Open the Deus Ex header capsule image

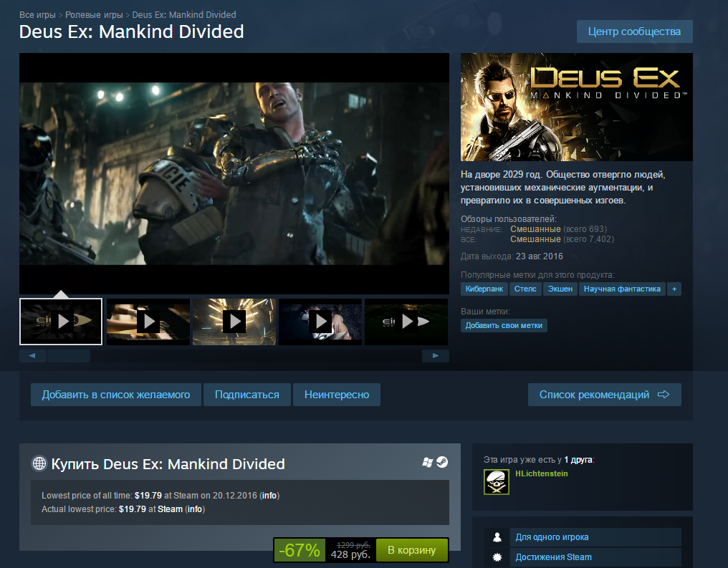[577, 107]
